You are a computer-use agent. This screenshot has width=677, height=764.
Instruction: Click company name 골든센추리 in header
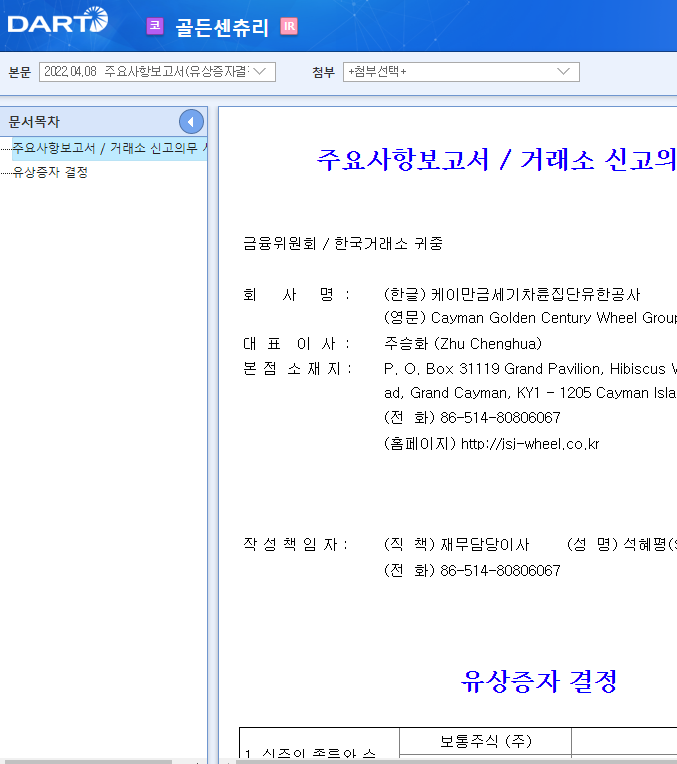coord(222,27)
